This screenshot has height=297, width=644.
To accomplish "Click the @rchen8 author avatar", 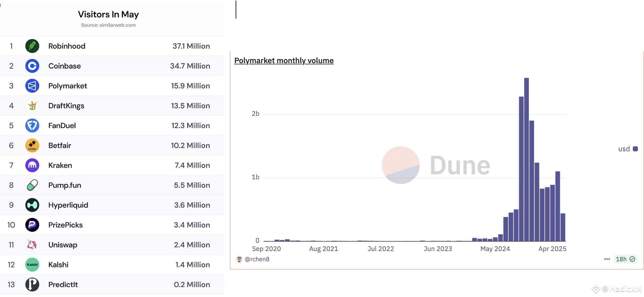I will click(239, 259).
